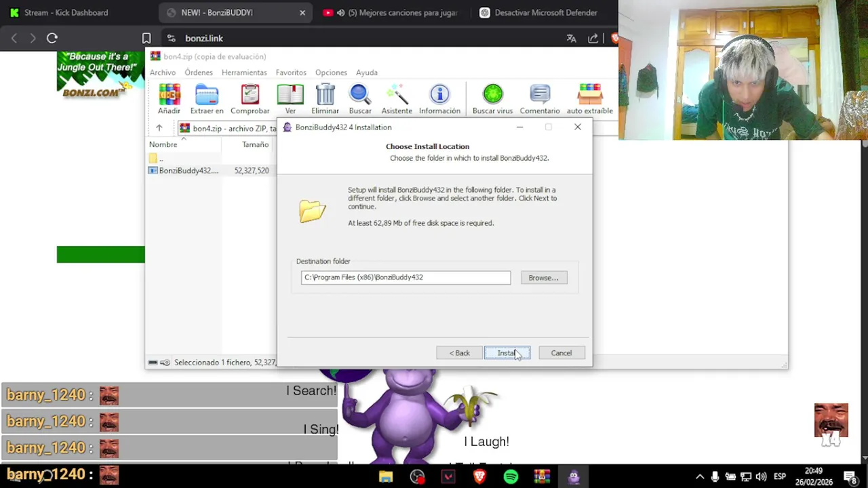This screenshot has width=868, height=488.
Task: Open OBS Studio from the taskbar
Action: click(x=417, y=477)
